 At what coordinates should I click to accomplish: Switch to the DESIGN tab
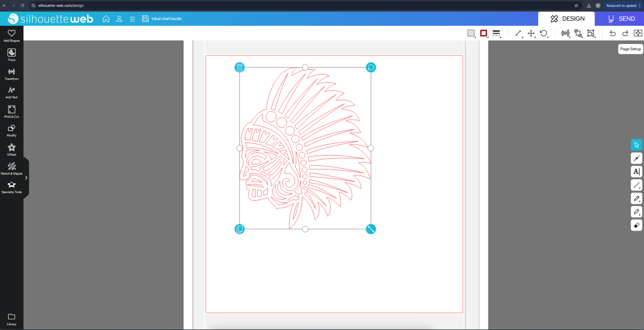point(567,19)
